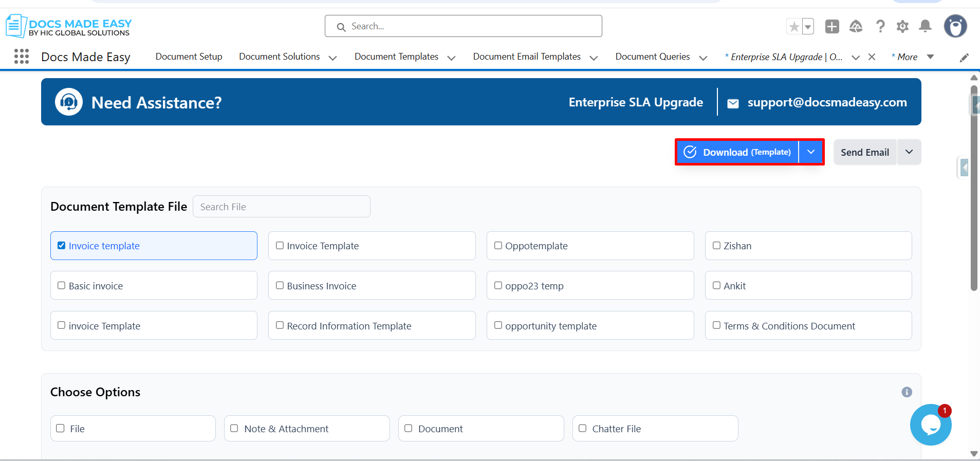Select the Document option checkbox
Image resolution: width=980 pixels, height=461 pixels.
[x=408, y=428]
